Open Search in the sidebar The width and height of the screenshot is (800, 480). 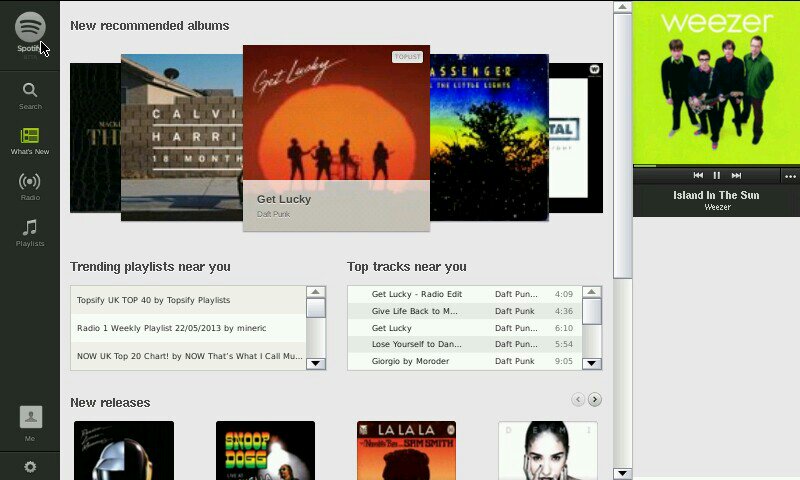[30, 95]
